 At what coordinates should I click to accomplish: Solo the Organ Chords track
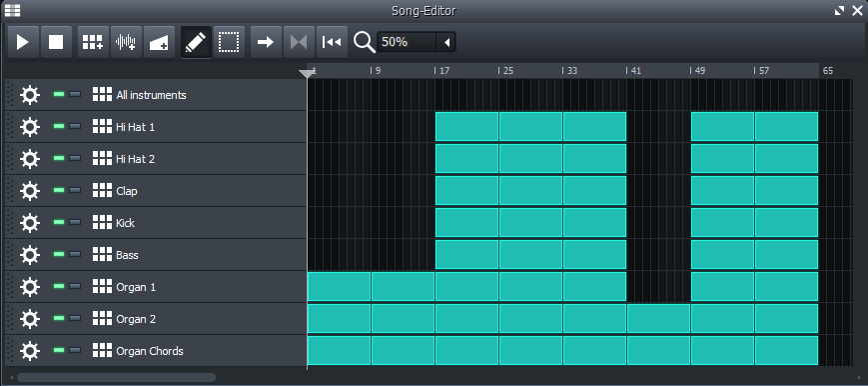pos(75,351)
